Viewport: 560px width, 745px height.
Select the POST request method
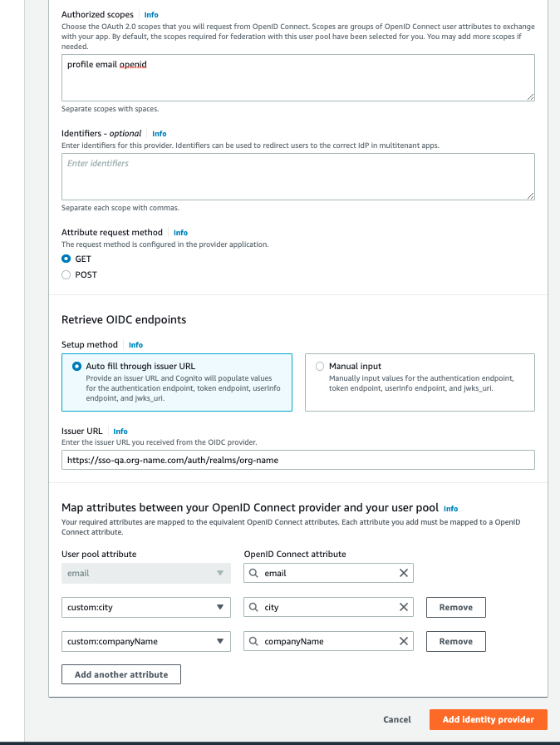[x=66, y=274]
